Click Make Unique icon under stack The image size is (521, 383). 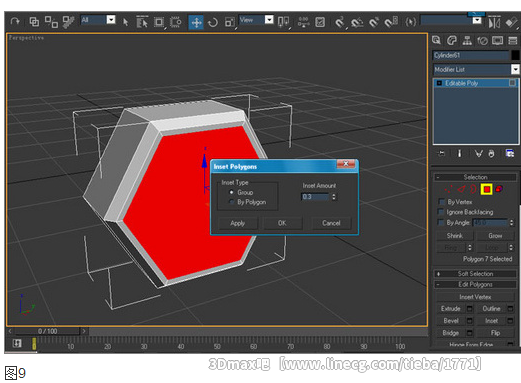click(479, 154)
